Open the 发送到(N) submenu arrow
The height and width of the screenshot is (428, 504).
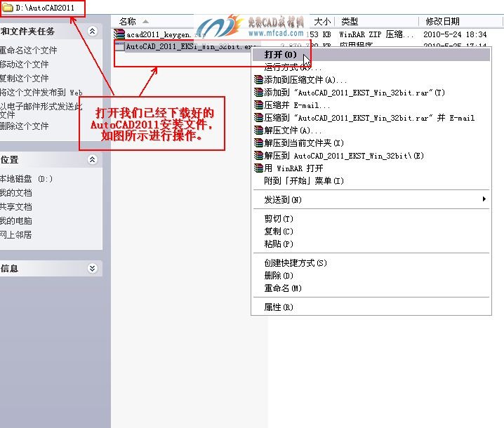point(484,199)
